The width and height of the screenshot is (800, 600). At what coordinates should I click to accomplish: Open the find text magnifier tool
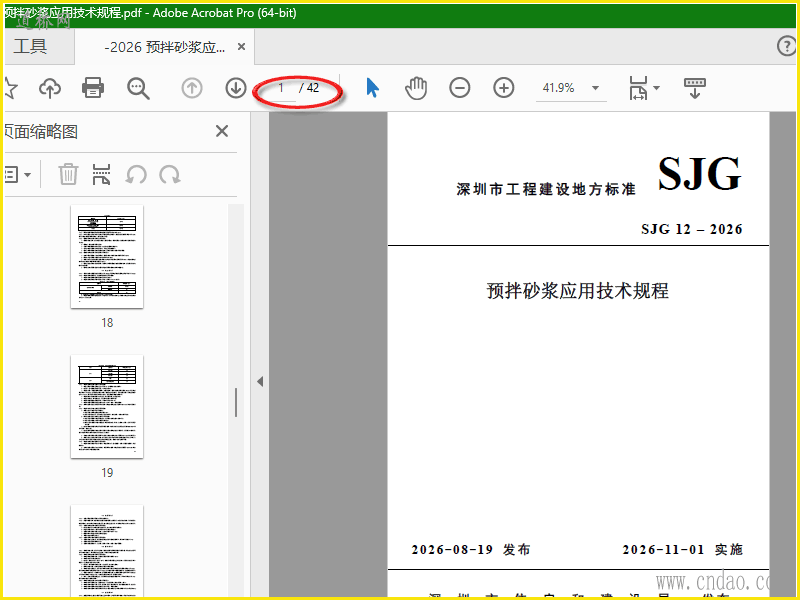138,88
